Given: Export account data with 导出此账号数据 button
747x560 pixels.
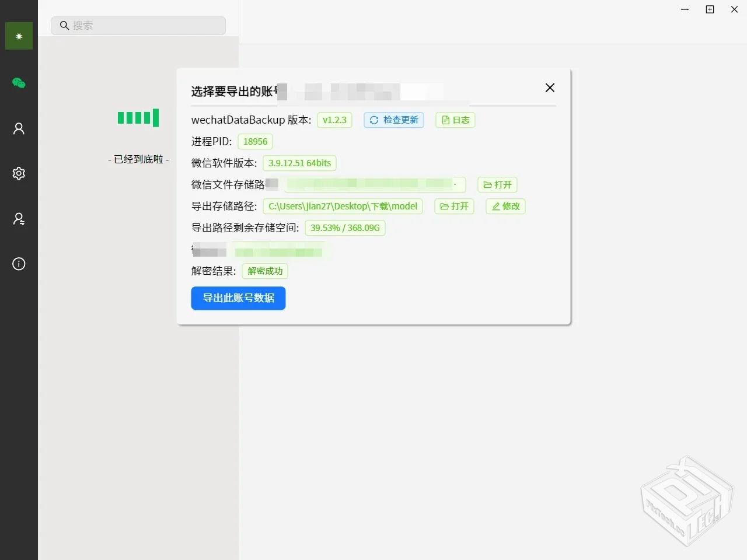Looking at the screenshot, I should (x=238, y=298).
